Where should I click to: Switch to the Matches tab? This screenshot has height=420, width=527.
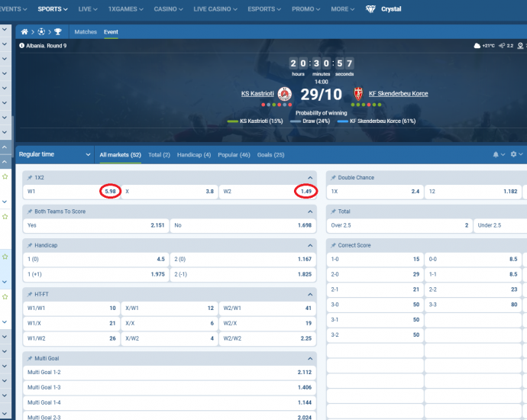86,32
